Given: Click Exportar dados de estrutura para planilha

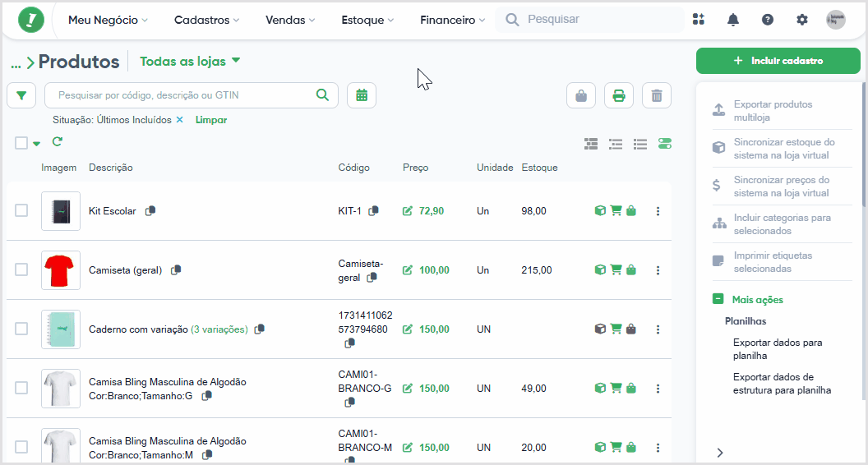Looking at the screenshot, I should point(782,384).
